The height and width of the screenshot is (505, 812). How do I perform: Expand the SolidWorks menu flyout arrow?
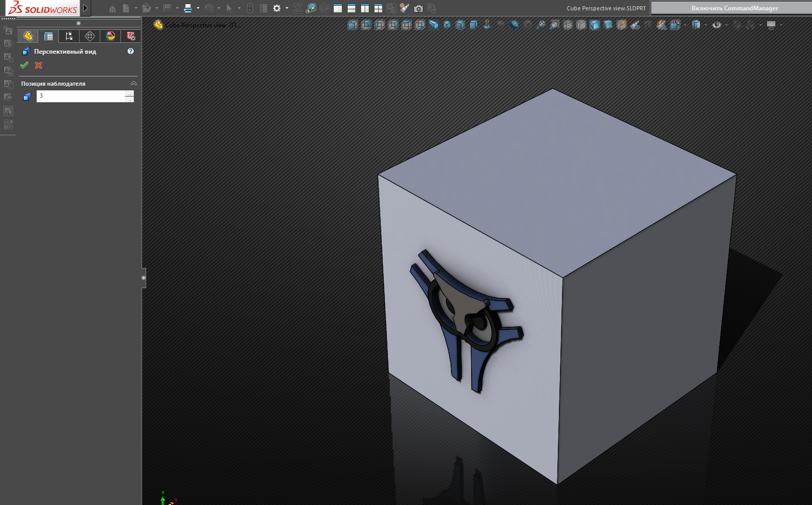(86, 8)
